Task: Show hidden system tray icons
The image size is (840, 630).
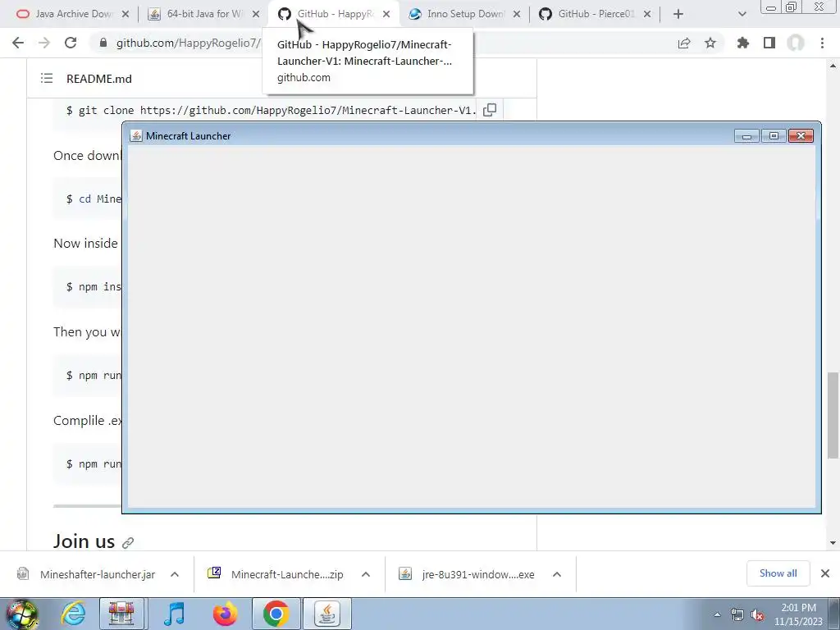Action: 717,614
